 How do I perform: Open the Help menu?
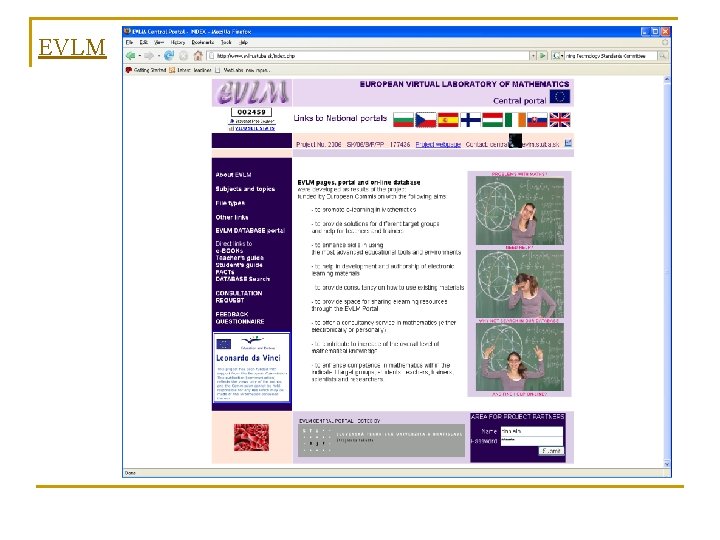click(x=243, y=42)
